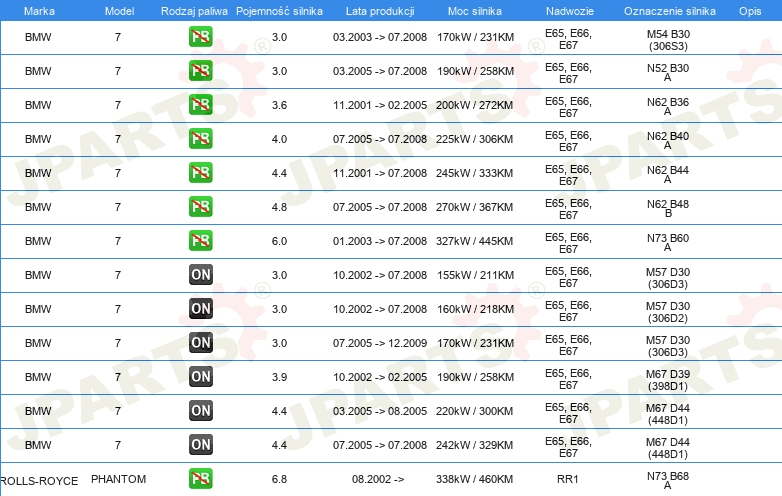Select production dates 07.2005 -> 12.2009
782x496 pixels.
tap(380, 343)
